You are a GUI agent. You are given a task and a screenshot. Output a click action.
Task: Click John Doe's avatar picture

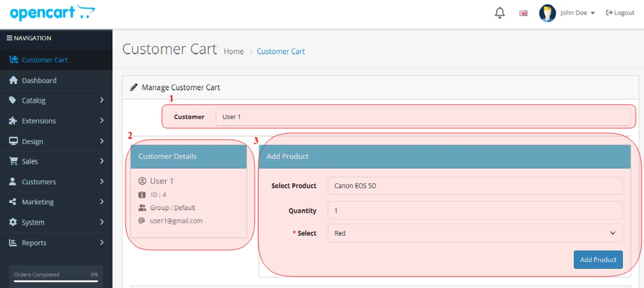pyautogui.click(x=547, y=13)
